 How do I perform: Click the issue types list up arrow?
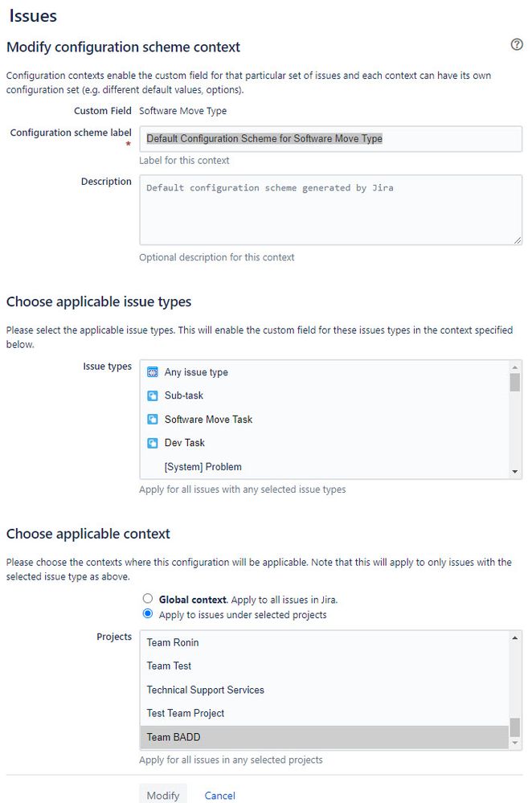pos(515,367)
